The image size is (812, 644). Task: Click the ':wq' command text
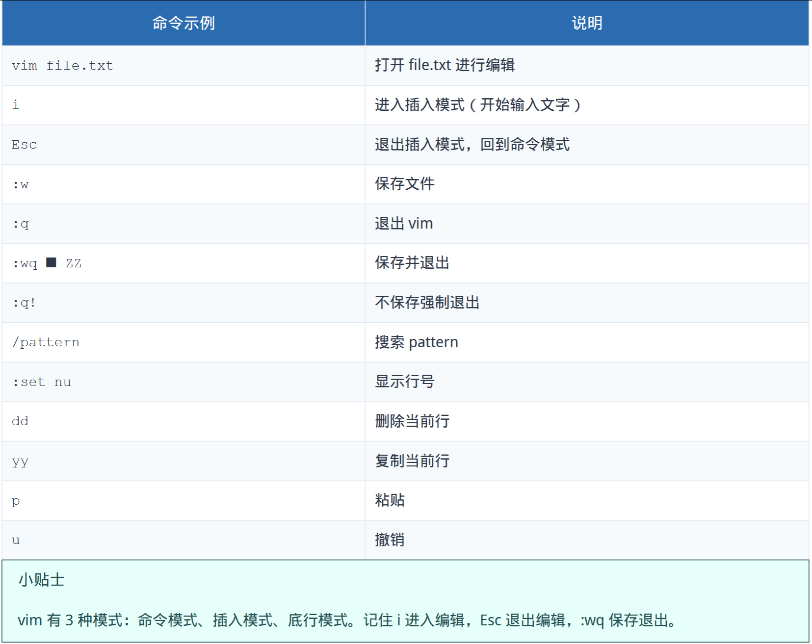25,264
